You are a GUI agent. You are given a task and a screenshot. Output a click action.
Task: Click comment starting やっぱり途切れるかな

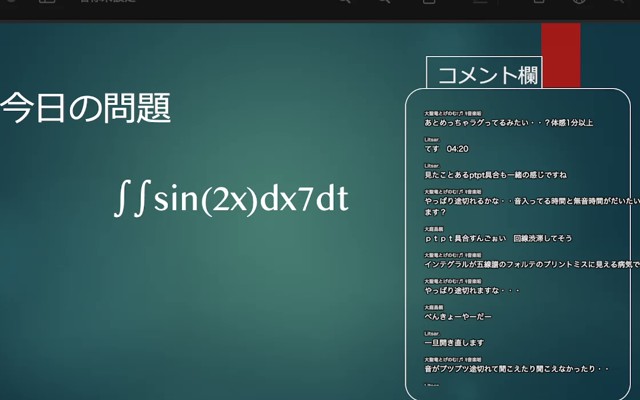click(x=532, y=206)
